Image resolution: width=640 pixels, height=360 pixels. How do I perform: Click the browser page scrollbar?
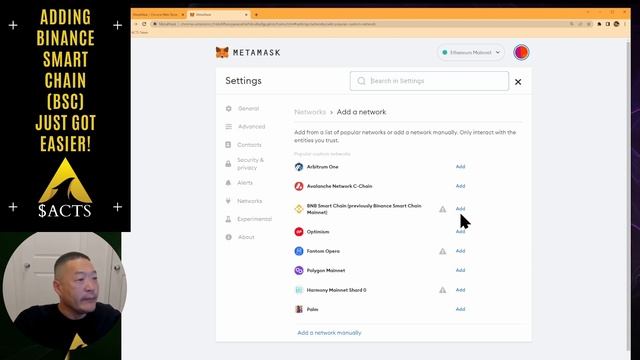tap(628, 196)
